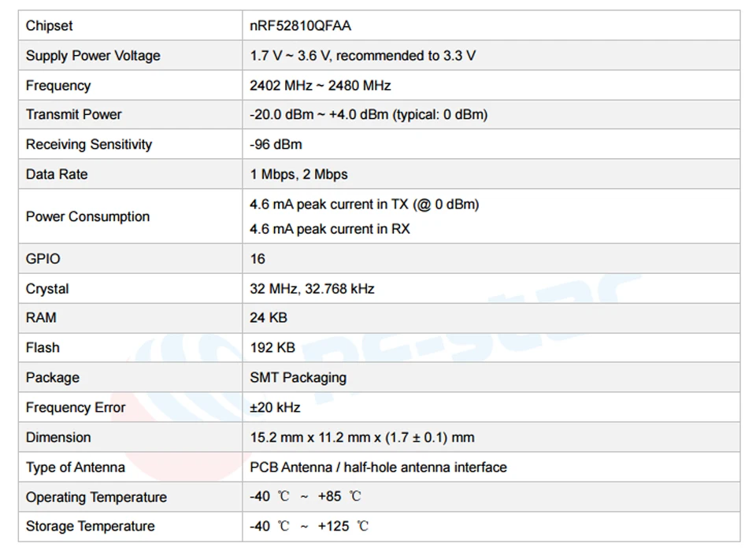The width and height of the screenshot is (756, 551).
Task: Click the Transmit Power row label
Action: coord(73,115)
